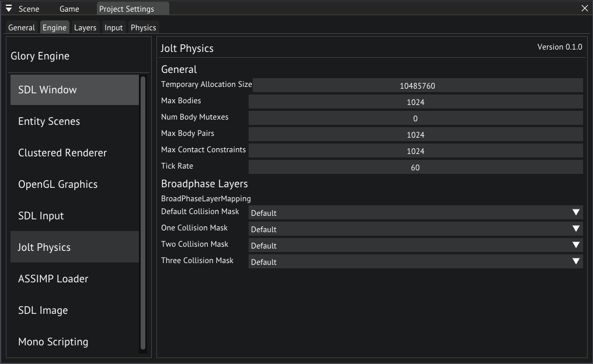Open the Three Collision Mask dropdown arrow
Image resolution: width=593 pixels, height=364 pixels.
click(576, 262)
